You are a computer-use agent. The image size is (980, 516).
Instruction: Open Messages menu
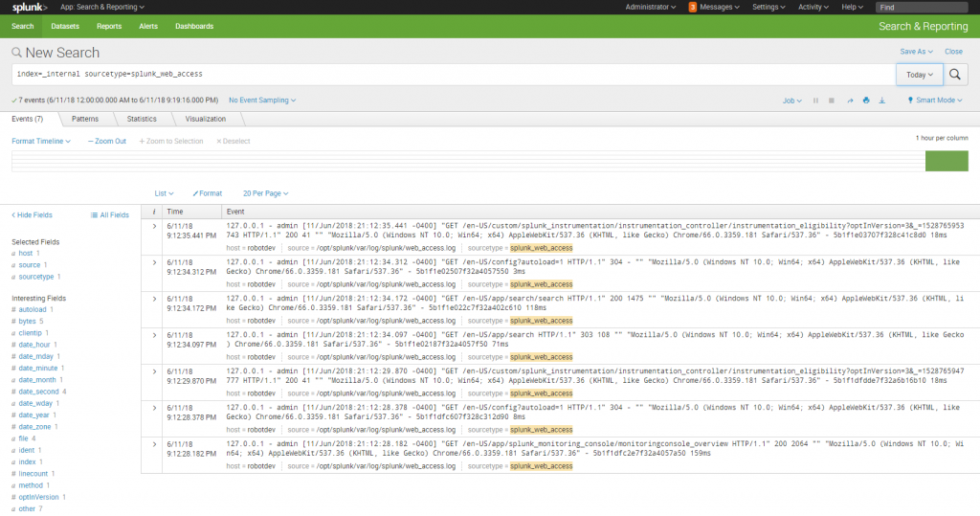[x=720, y=7]
